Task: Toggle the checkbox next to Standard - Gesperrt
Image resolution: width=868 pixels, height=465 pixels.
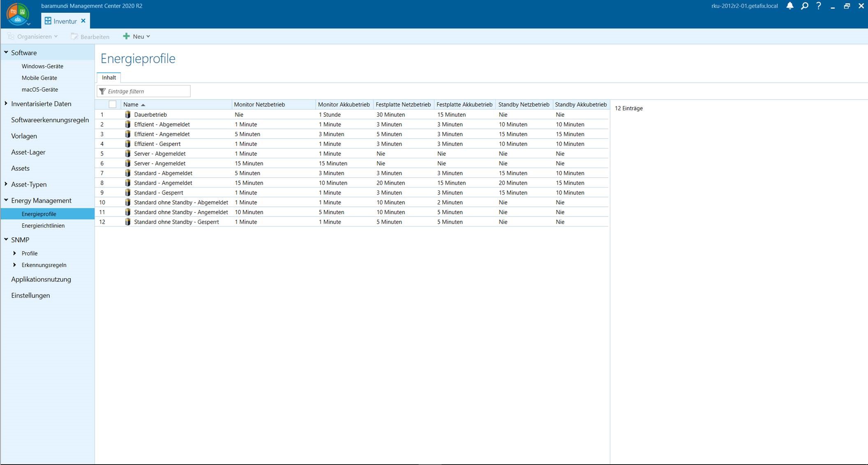Action: point(113,192)
